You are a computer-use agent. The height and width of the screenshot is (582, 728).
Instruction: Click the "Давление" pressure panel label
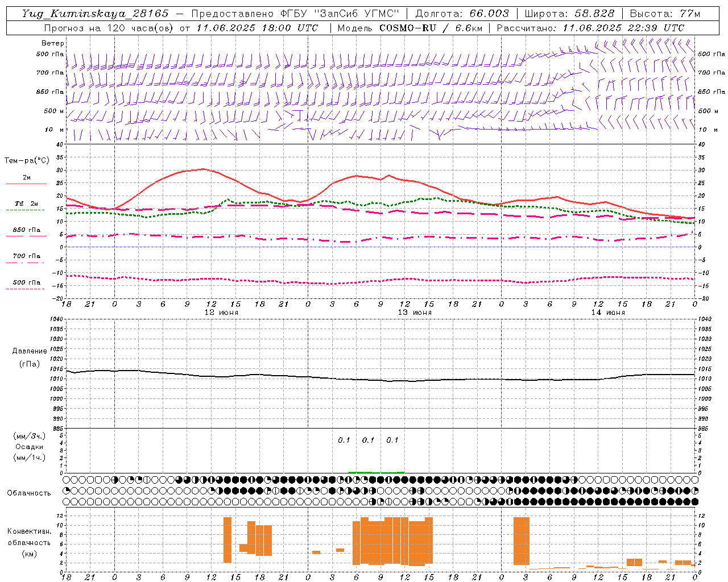pos(30,351)
